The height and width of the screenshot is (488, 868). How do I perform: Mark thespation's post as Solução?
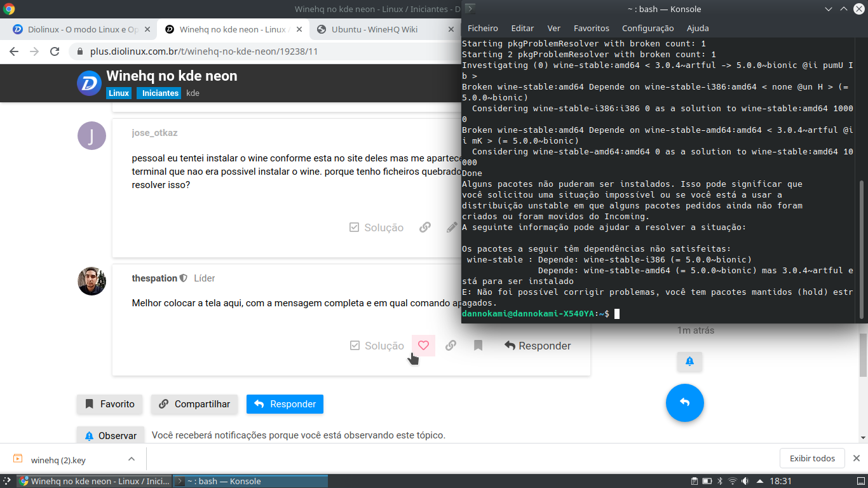click(x=377, y=346)
